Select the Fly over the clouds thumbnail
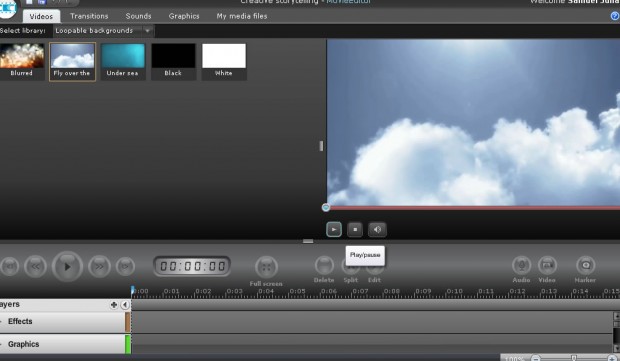Viewport: 620px width, 361px height. (x=72, y=61)
